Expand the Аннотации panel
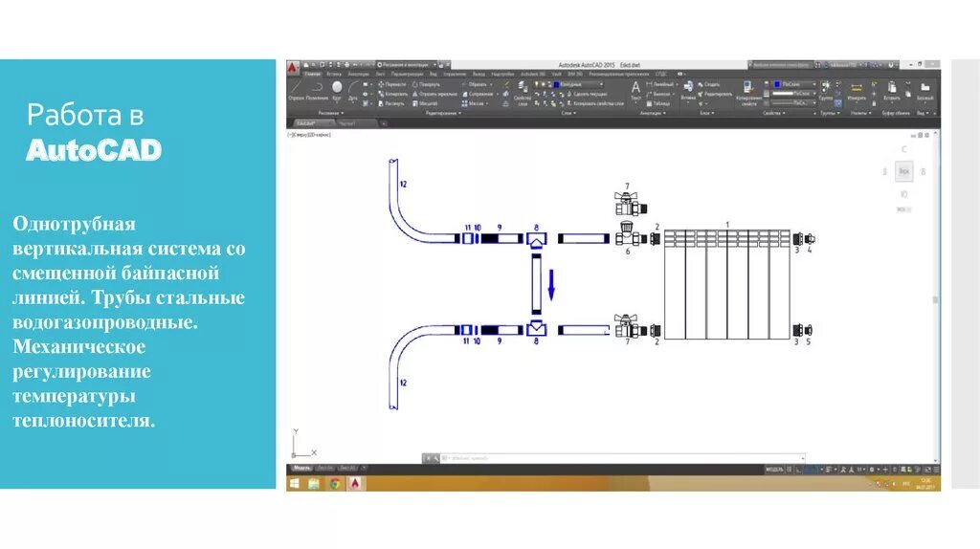This screenshot has width=980, height=549. (653, 113)
